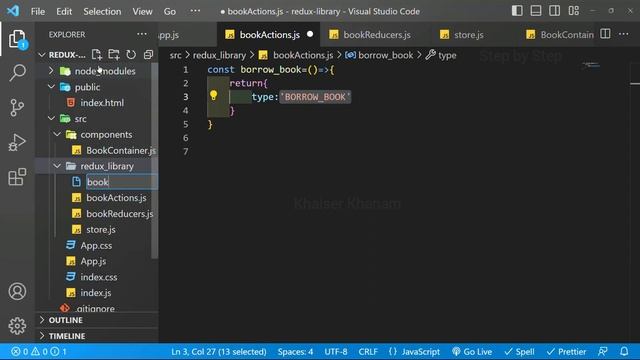The width and height of the screenshot is (640, 360).
Task: Click the New Folder icon in Explorer
Action: [x=114, y=54]
